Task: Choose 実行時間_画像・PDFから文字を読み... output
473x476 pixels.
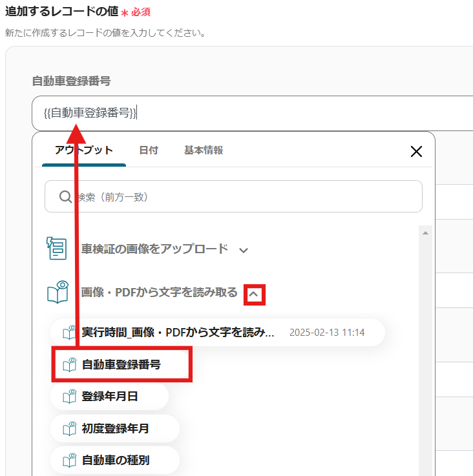Action: pos(218,333)
